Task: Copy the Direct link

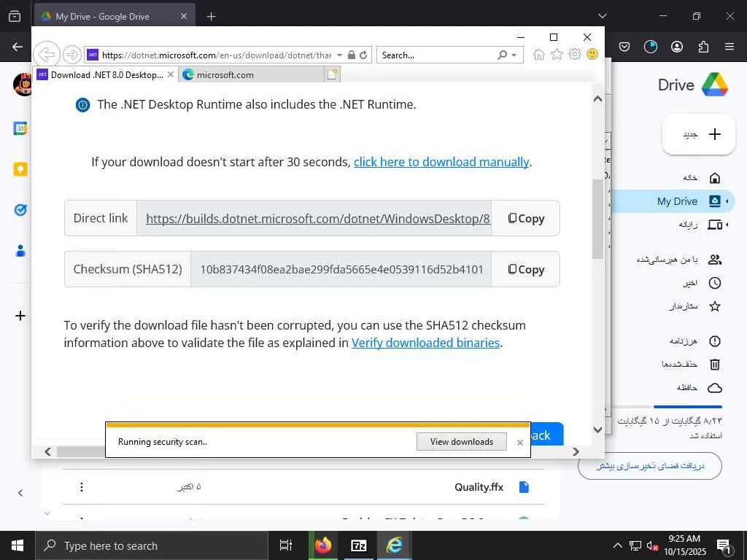Action: pos(525,219)
